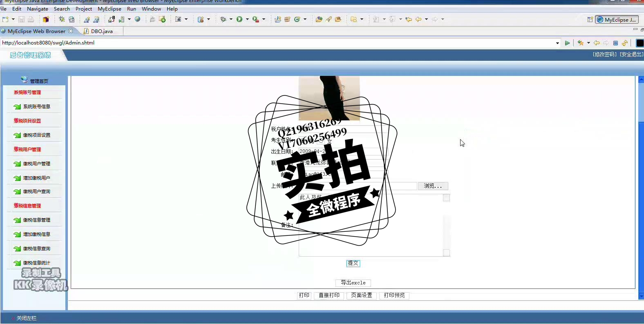Screen dimensions: 644x324
Task: Click the Save toolbar icon
Action: point(21,19)
